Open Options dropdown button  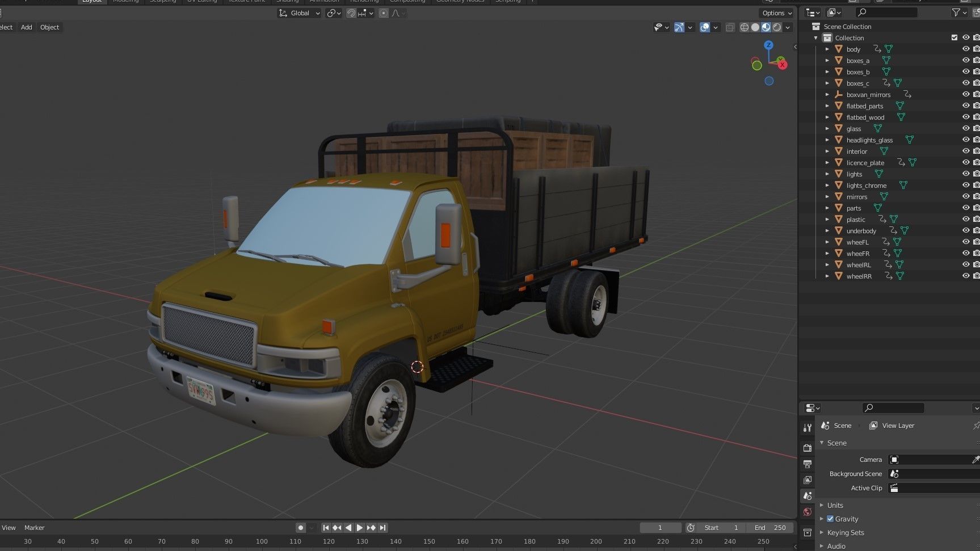777,13
